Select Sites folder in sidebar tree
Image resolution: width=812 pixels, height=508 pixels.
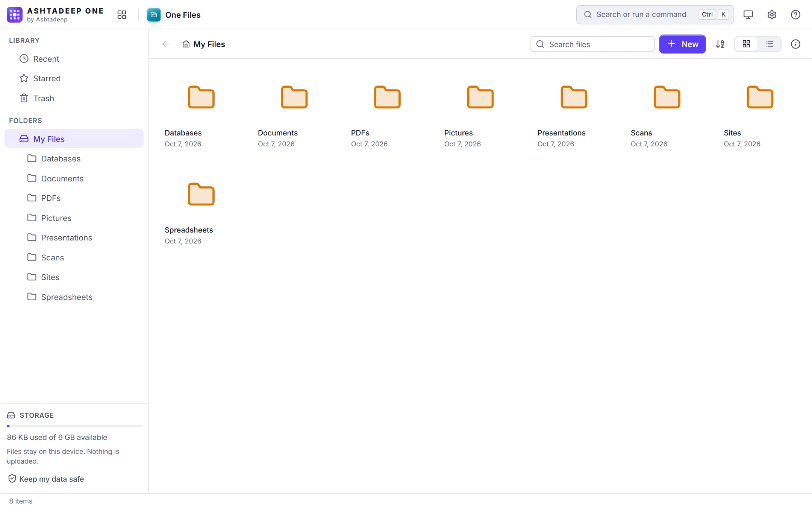[x=74, y=277]
